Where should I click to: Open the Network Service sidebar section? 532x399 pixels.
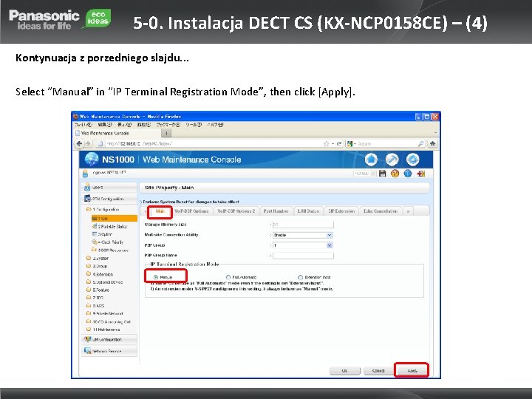109,351
